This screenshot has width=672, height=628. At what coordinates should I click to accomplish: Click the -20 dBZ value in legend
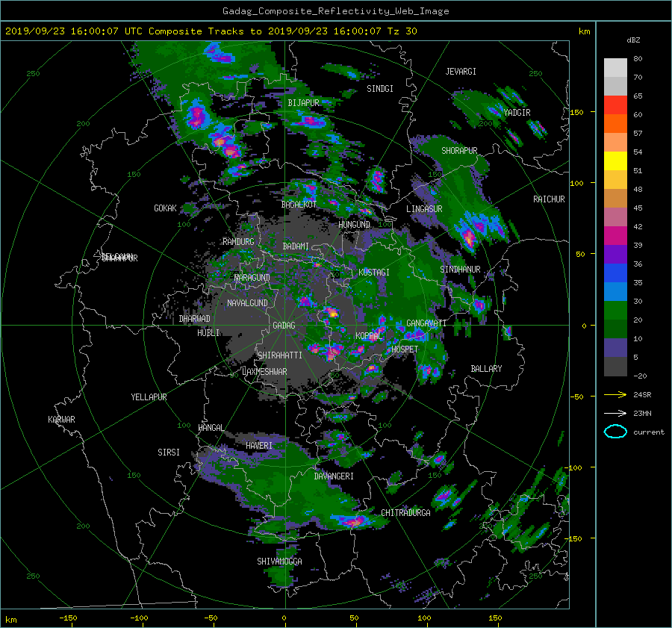pyautogui.click(x=640, y=376)
